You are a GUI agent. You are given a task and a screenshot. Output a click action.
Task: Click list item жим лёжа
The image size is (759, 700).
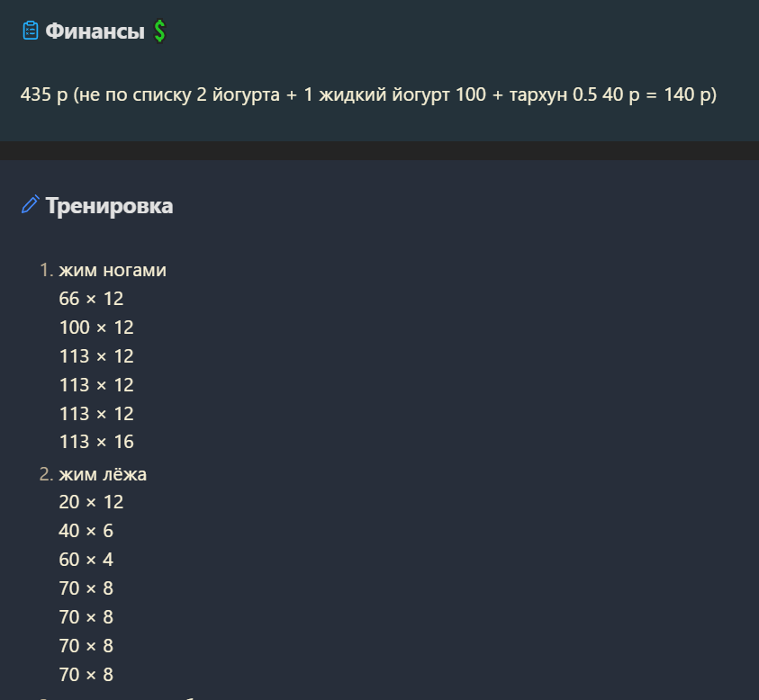pyautogui.click(x=103, y=474)
